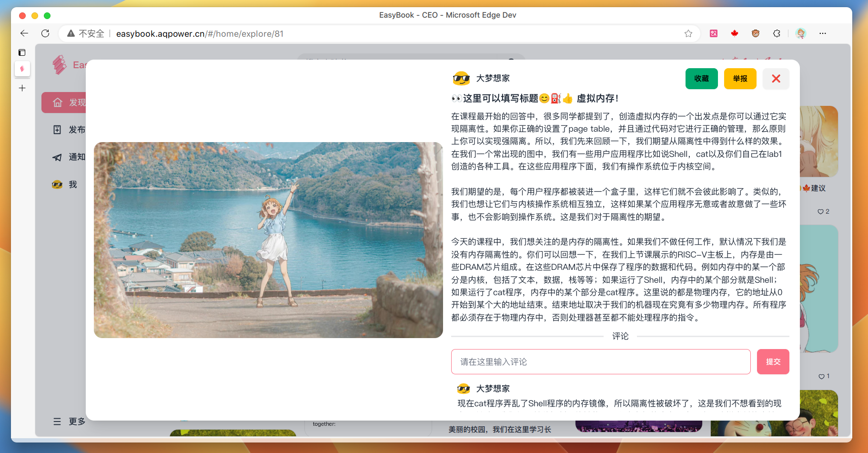868x453 pixels.
Task: Open browser settings three-dots menu
Action: tap(823, 33)
